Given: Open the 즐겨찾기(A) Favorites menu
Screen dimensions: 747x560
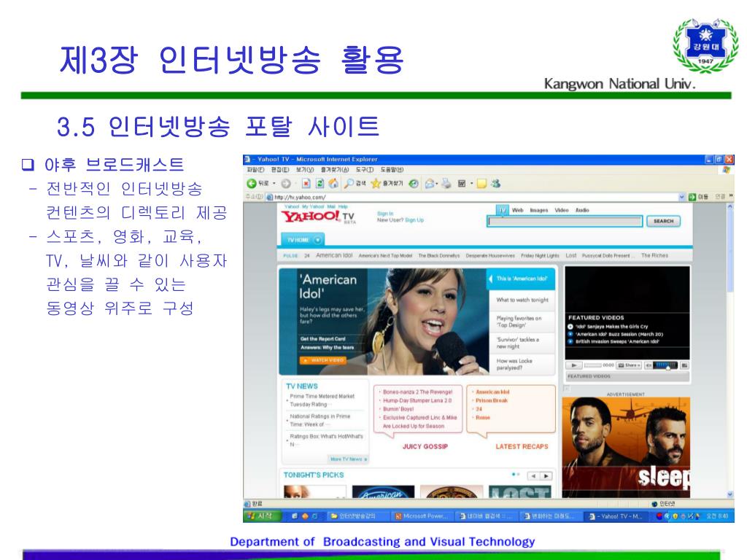Looking at the screenshot, I should tap(335, 169).
